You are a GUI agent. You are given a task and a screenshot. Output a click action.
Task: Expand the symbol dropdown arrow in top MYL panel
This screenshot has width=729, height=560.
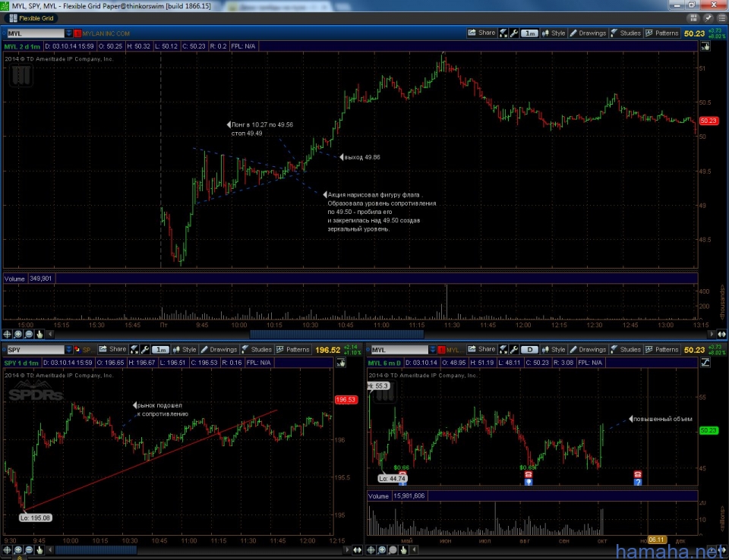[x=68, y=33]
